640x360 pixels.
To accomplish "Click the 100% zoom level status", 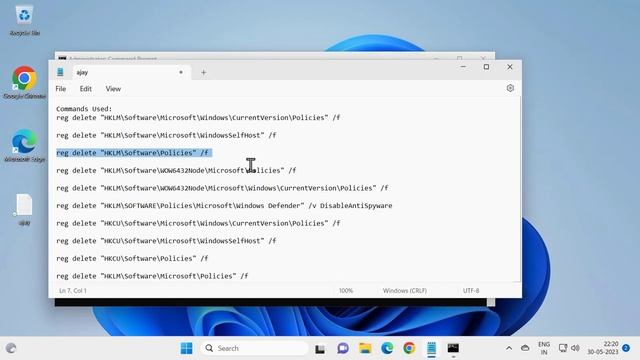I will (x=346, y=291).
